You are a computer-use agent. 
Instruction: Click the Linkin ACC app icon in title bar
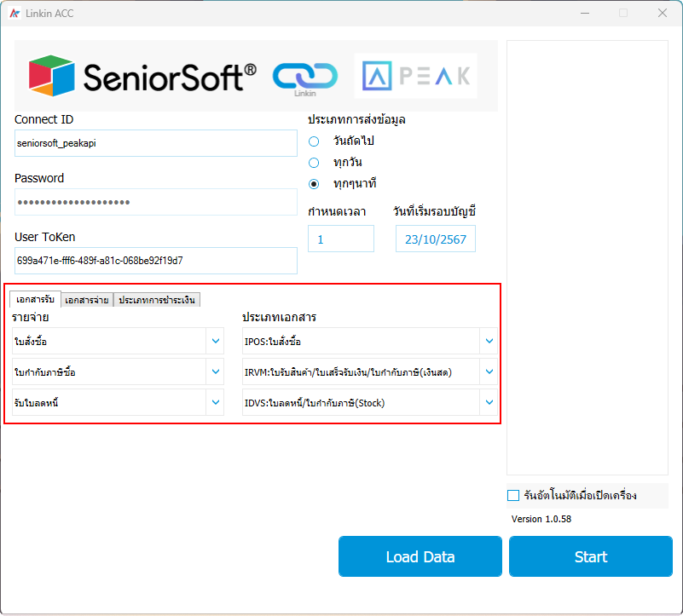tap(14, 14)
